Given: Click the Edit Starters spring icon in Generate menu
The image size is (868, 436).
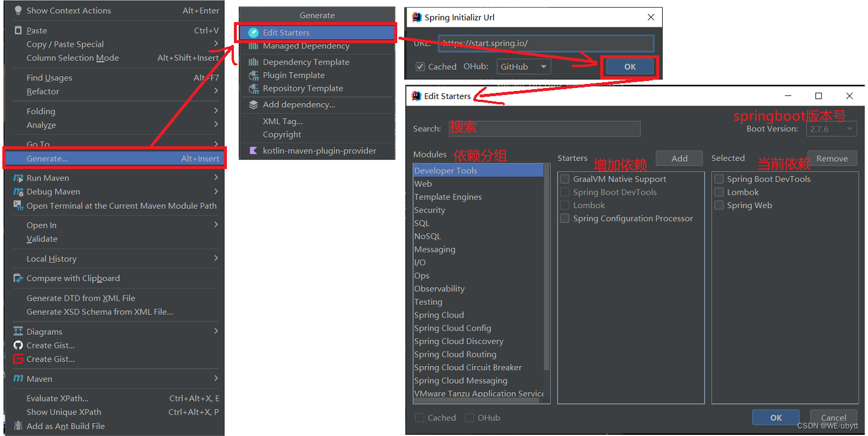Looking at the screenshot, I should pyautogui.click(x=253, y=33).
